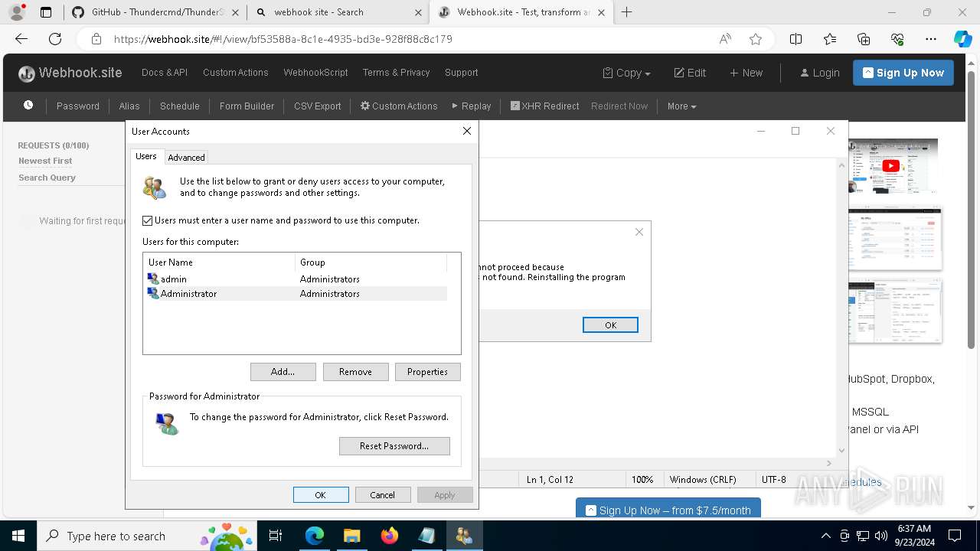The image size is (980, 551).
Task: Open Browser essentials heart icon
Action: coord(897,39)
